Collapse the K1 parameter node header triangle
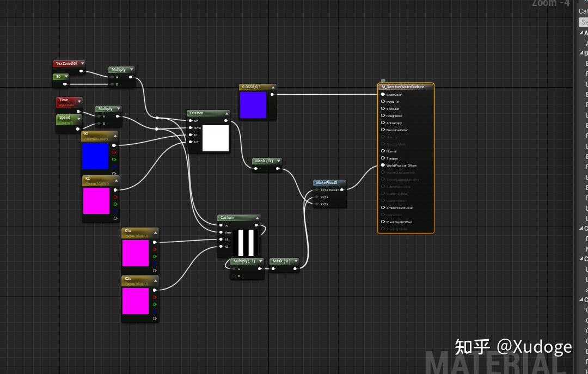 click(x=115, y=136)
